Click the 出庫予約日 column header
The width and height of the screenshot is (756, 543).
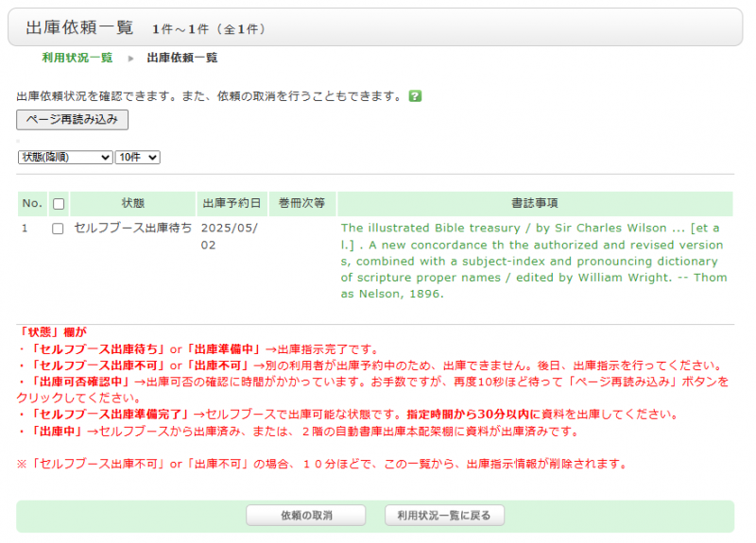pos(232,203)
